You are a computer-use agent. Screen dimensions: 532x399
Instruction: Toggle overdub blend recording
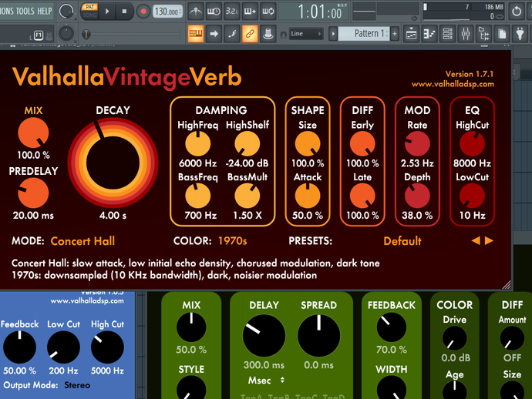pyautogui.click(x=250, y=12)
